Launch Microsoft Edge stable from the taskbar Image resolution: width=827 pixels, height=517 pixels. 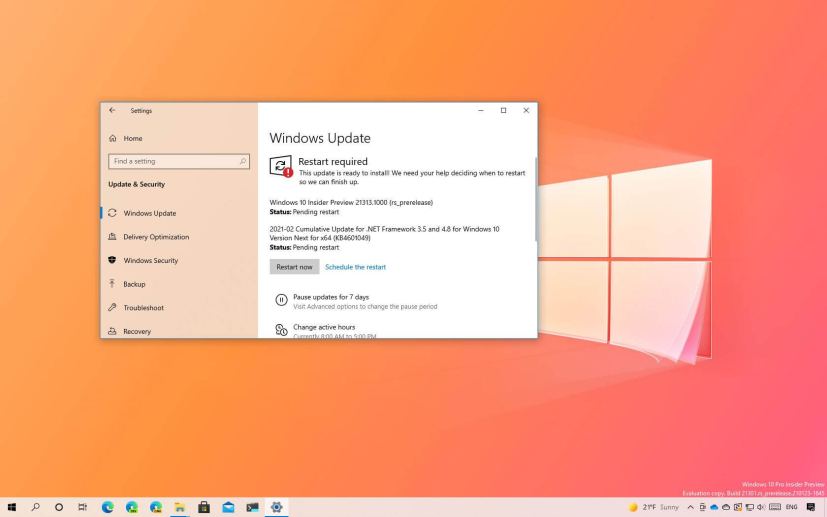108,508
